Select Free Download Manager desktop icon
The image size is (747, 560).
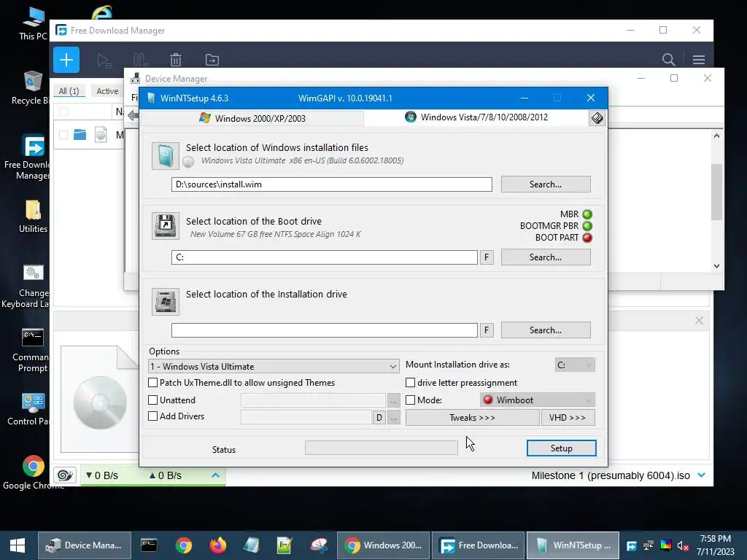click(x=32, y=157)
